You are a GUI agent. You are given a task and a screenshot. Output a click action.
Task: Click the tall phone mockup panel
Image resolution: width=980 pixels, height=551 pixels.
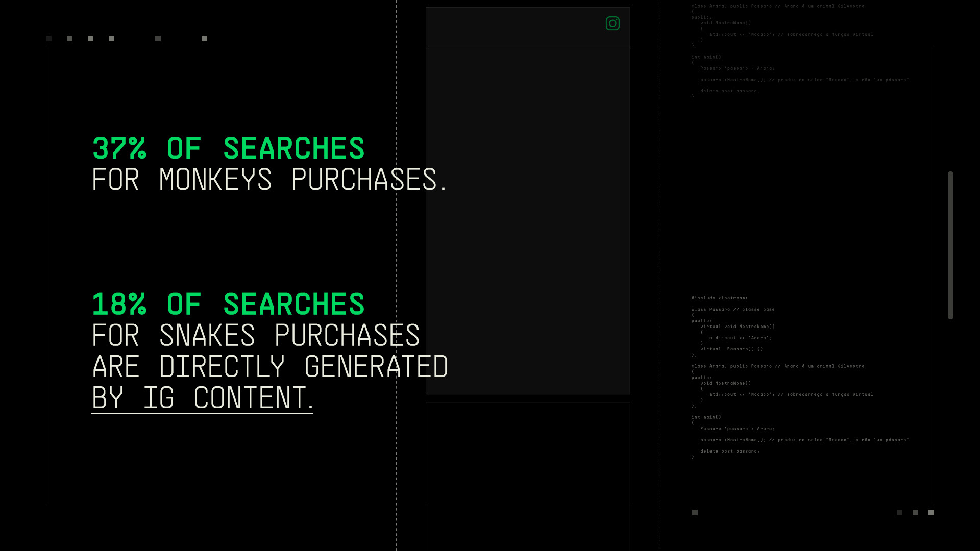coord(528,201)
